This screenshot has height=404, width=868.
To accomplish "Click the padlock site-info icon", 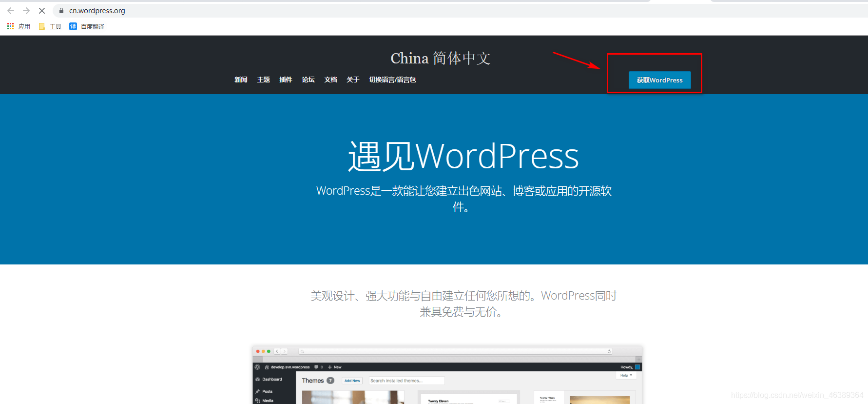I will coord(61,11).
